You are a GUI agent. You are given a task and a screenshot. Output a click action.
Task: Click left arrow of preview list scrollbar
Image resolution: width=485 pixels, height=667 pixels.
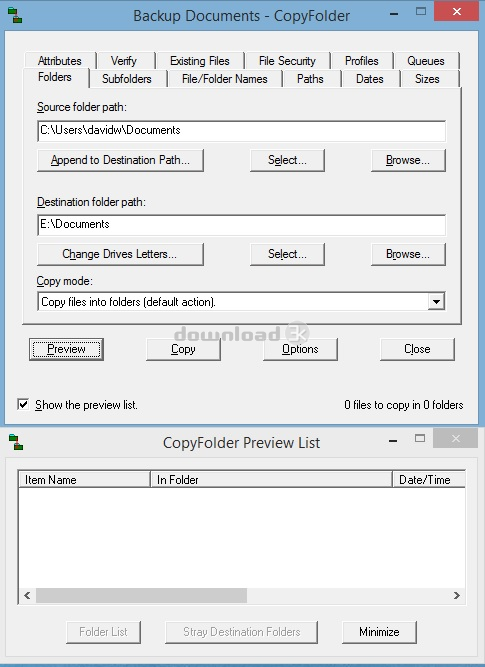pos(27,596)
